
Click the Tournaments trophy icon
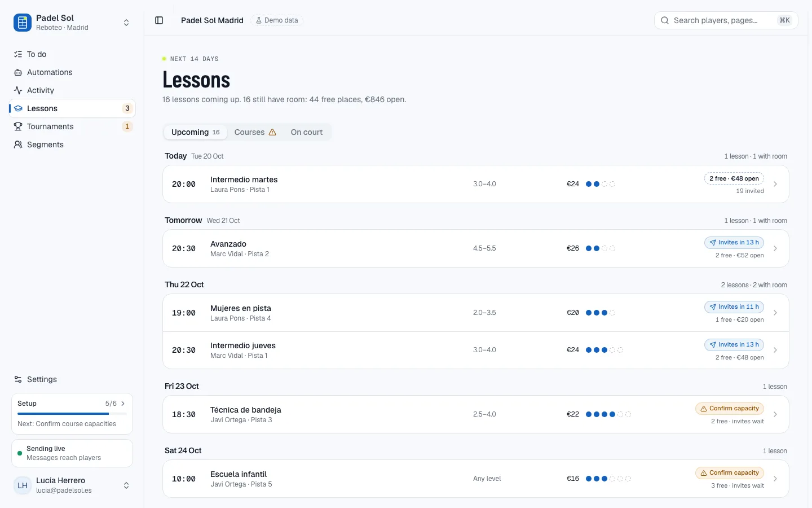pyautogui.click(x=18, y=126)
